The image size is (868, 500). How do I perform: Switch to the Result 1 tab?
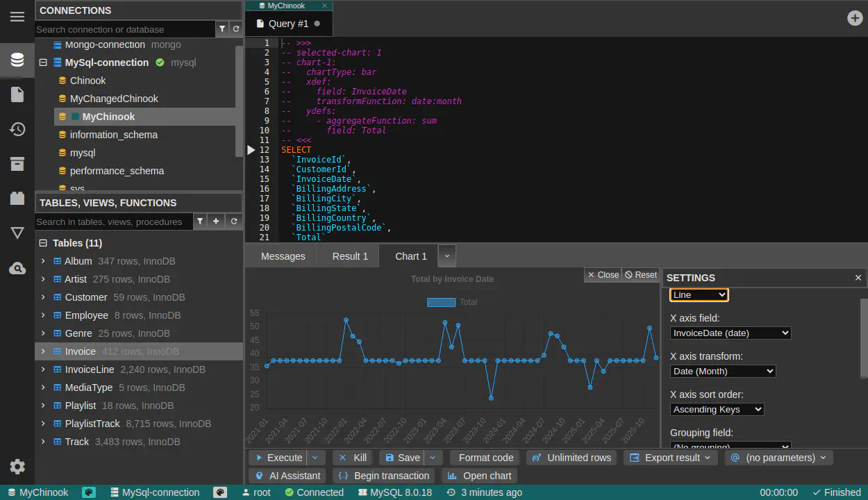click(350, 256)
